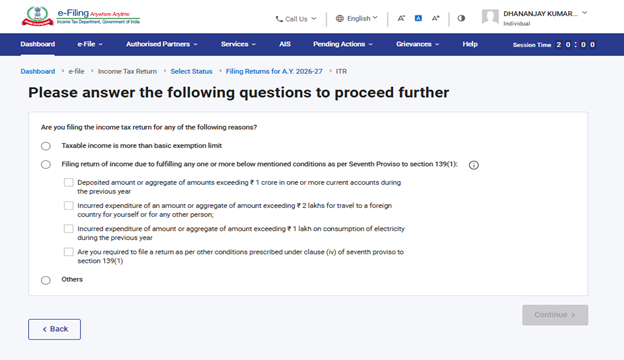Reset font size with default A icon

[418, 18]
